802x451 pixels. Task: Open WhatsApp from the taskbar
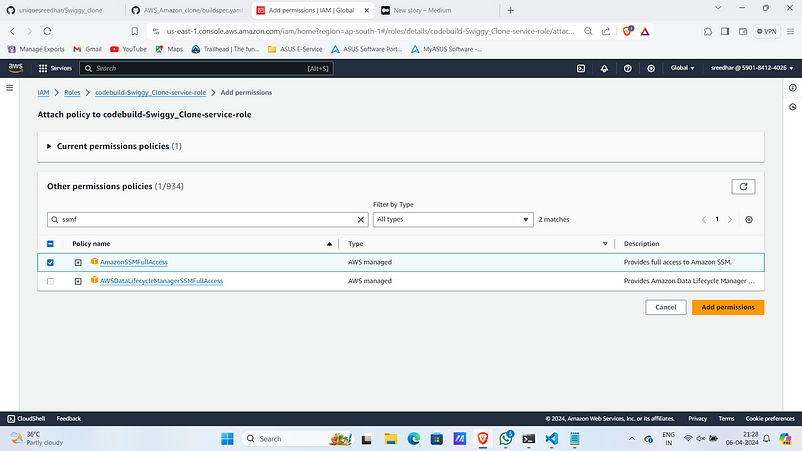click(x=506, y=439)
